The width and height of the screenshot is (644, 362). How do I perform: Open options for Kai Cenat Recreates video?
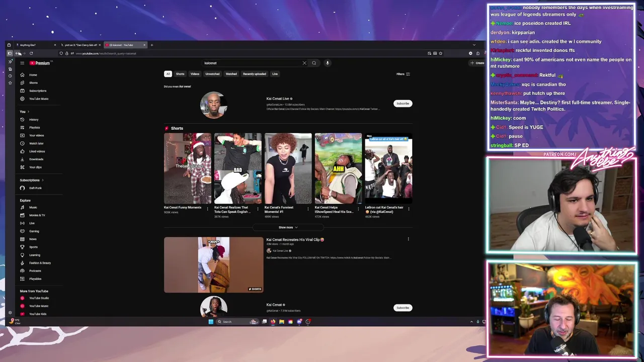pos(409,239)
